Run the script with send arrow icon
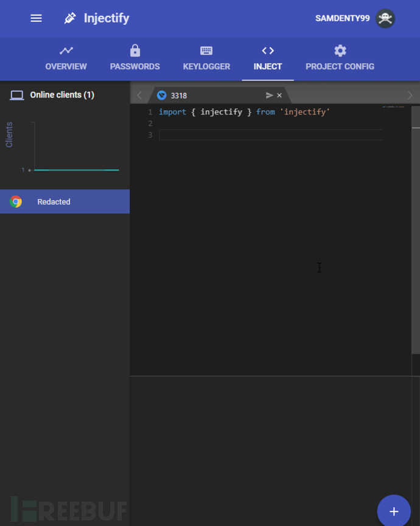420x526 pixels. click(269, 95)
